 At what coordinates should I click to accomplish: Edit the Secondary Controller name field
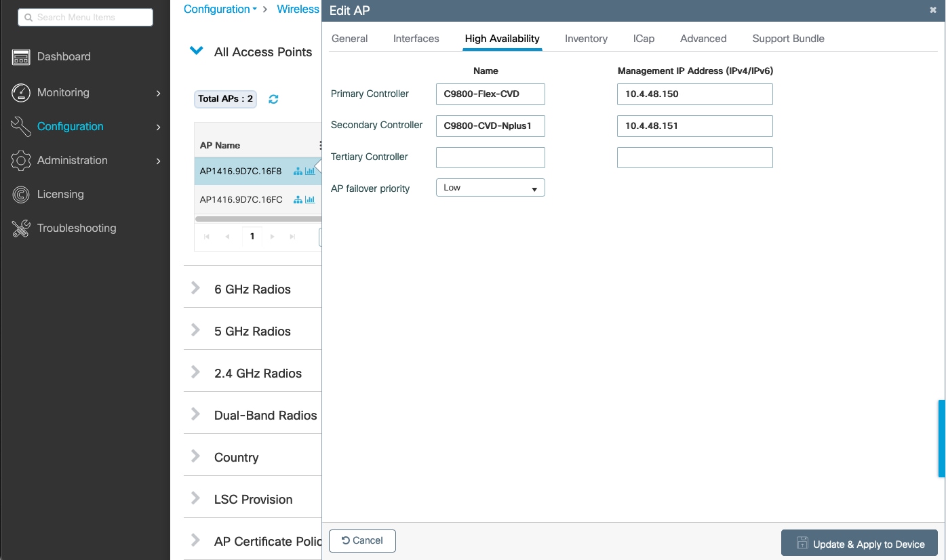[x=490, y=126]
